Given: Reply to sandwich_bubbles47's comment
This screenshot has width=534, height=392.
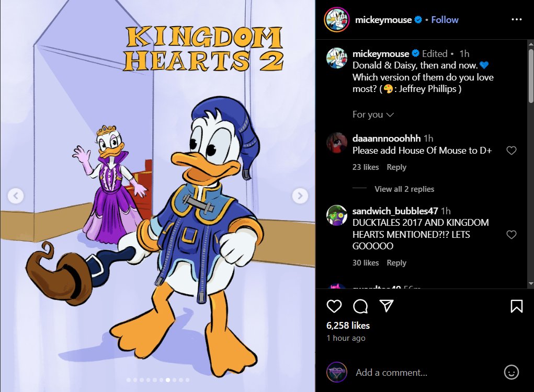Looking at the screenshot, I should 396,263.
